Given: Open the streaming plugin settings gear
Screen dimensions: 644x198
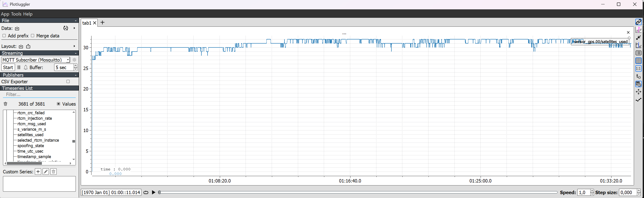Looking at the screenshot, I should click(x=74, y=60).
